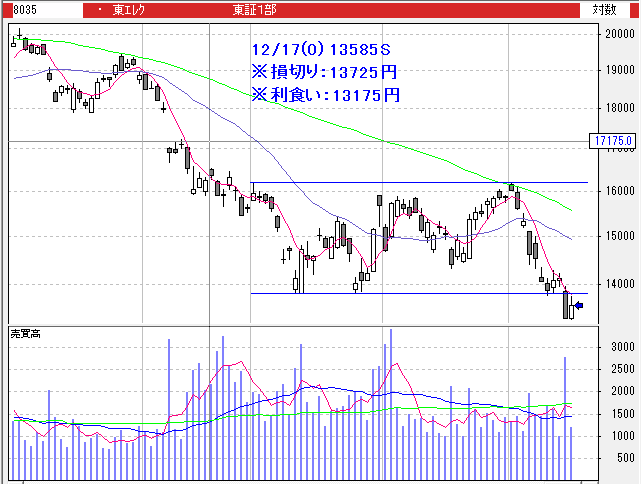This screenshot has height=484, width=641.
Task: Click the 損切り 13725円 stop-loss note
Action: 325,72
